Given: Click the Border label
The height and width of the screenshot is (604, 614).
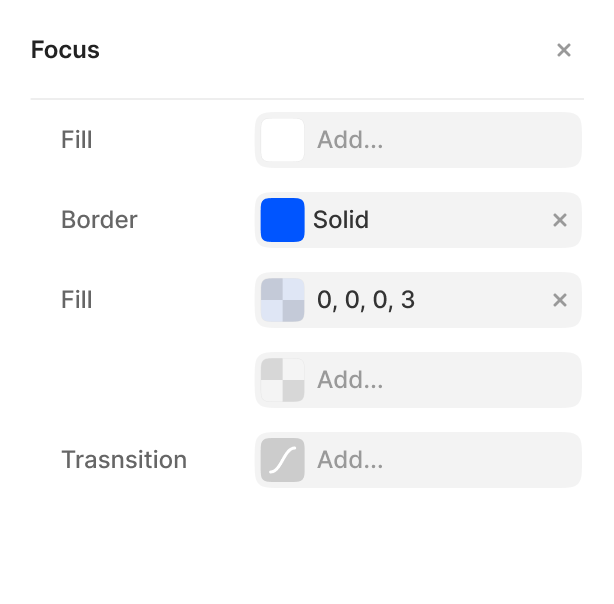Looking at the screenshot, I should [99, 220].
